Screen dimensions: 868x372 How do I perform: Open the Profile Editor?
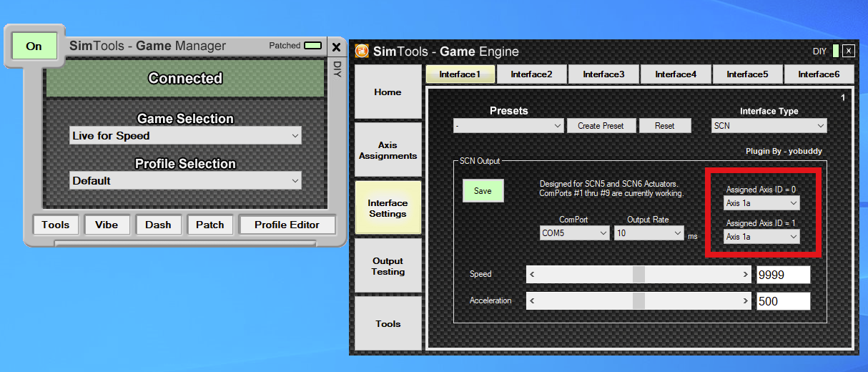[287, 225]
